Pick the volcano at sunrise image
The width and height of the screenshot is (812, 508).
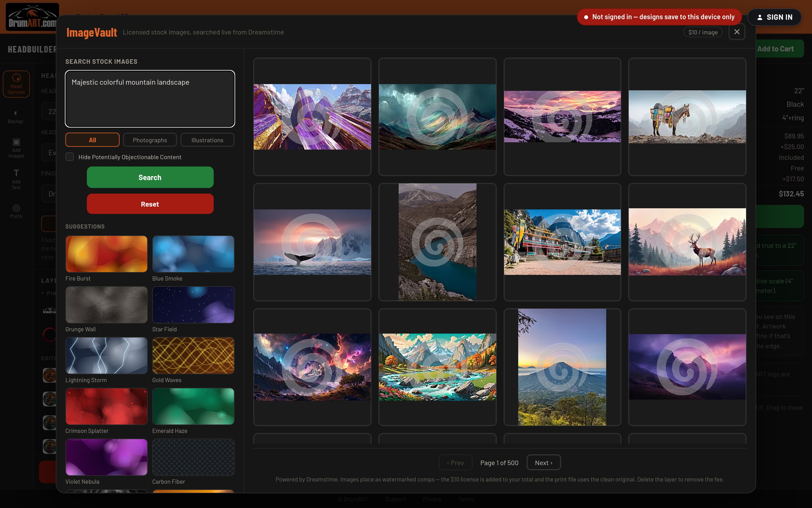(x=562, y=367)
